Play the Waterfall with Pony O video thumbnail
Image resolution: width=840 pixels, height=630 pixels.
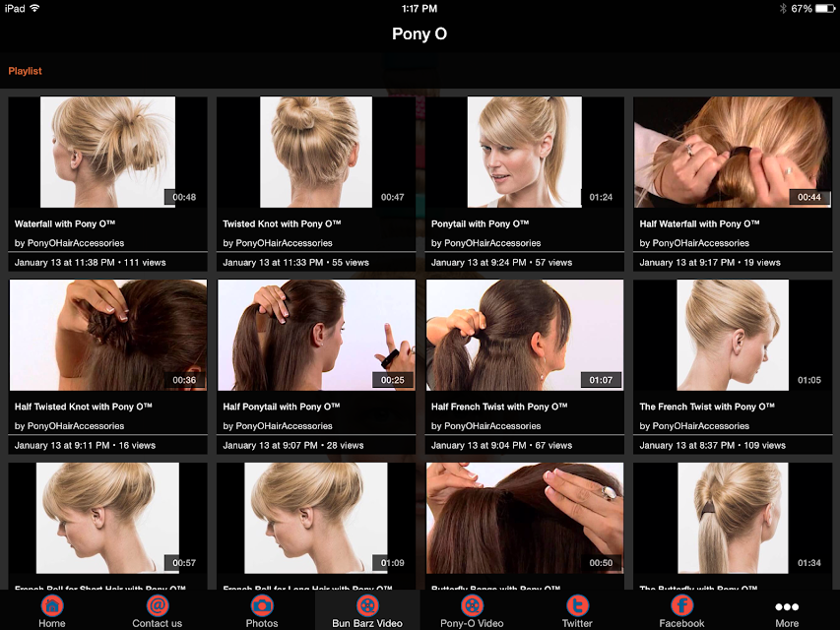point(107,153)
